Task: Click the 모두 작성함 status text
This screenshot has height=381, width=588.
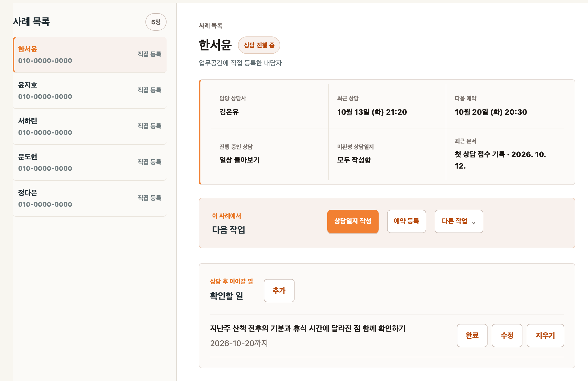Action: coord(354,160)
